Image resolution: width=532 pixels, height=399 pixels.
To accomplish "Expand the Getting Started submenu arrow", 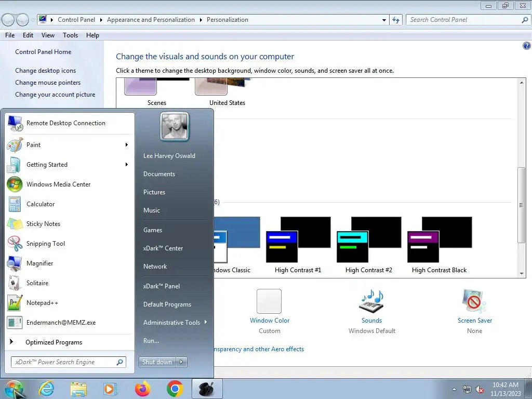I will point(127,165).
